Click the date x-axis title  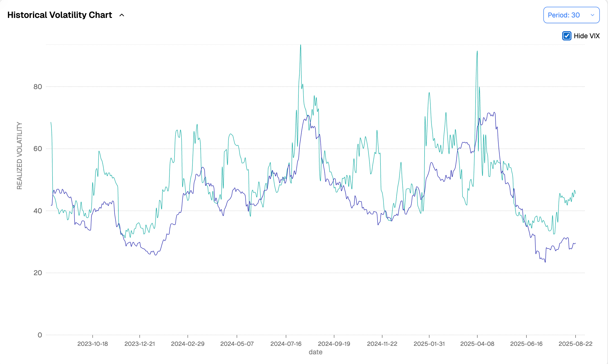point(315,352)
